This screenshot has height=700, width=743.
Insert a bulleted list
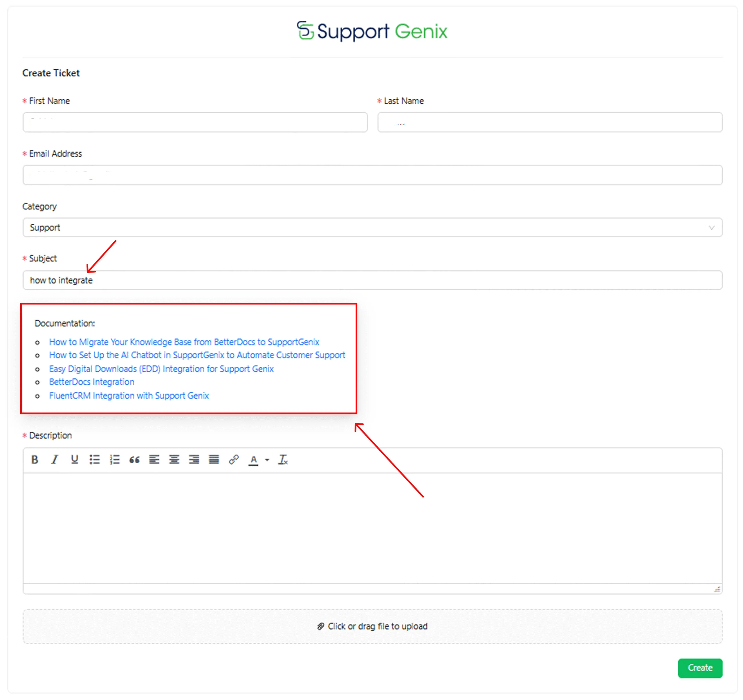[x=95, y=459]
